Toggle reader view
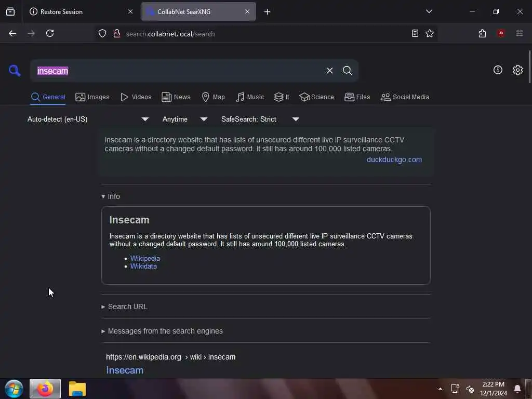 point(415,33)
